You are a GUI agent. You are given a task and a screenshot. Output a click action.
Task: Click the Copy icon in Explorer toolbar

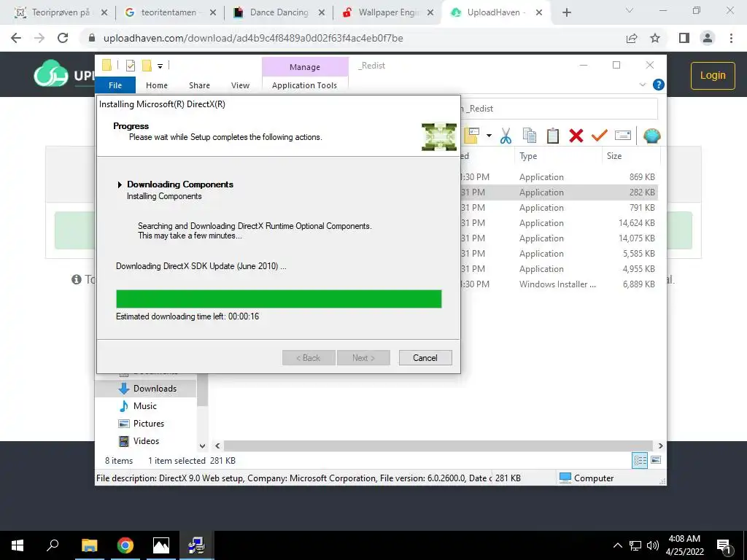[x=530, y=136]
